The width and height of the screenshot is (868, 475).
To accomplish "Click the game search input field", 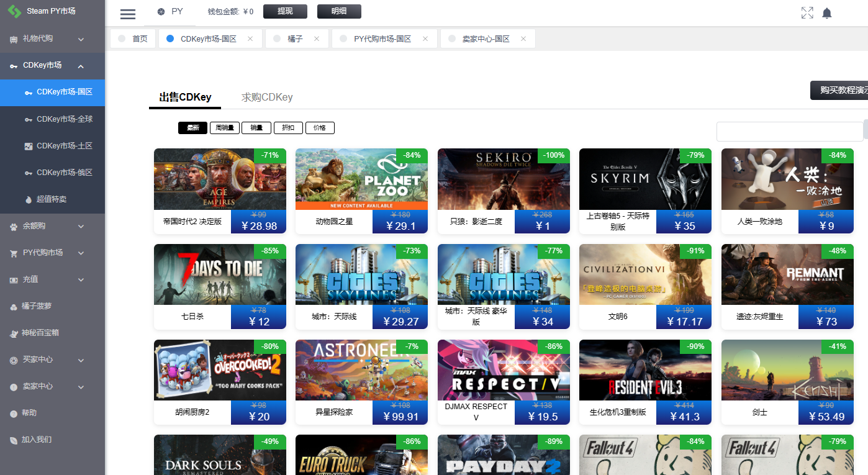I will tap(790, 132).
